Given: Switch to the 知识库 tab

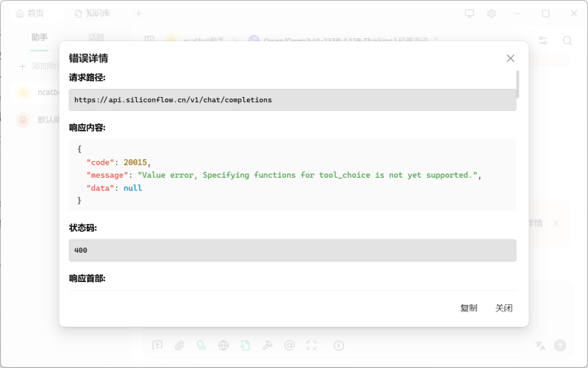Looking at the screenshot, I should (x=94, y=13).
